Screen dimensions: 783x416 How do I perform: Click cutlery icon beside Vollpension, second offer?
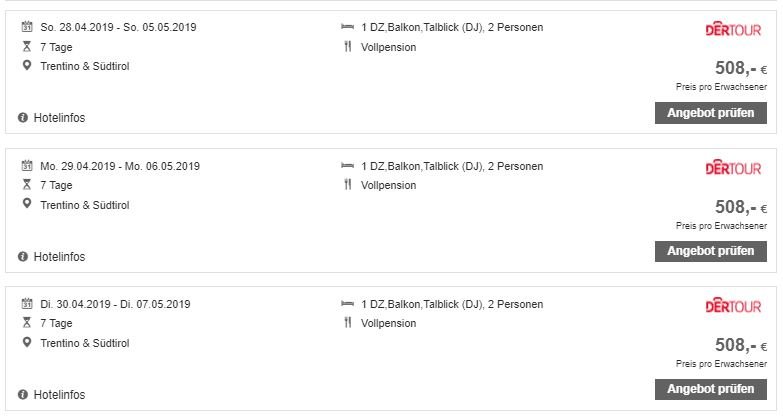[x=348, y=185]
